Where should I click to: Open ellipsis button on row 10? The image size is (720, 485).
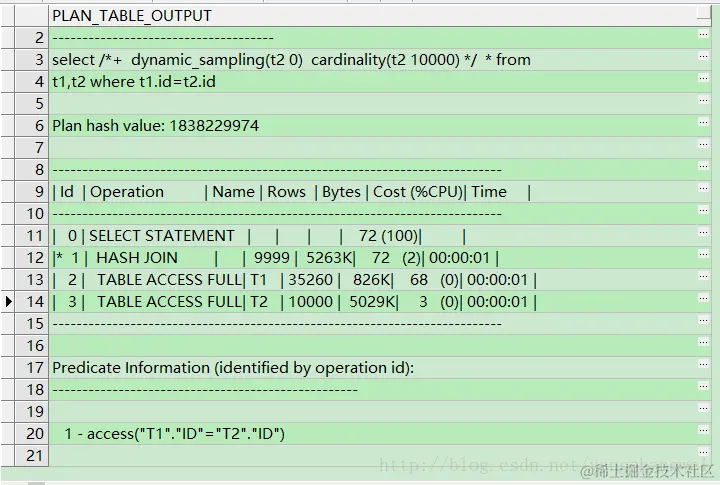[703, 211]
